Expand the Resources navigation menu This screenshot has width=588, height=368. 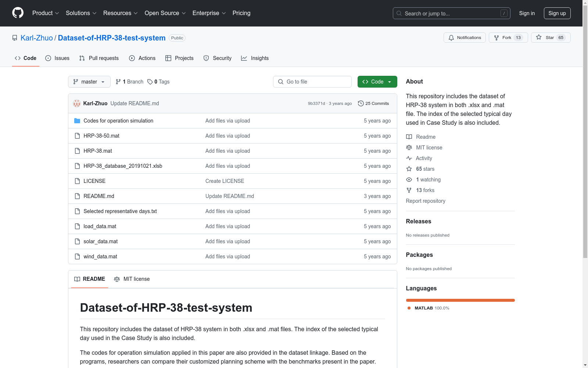(120, 13)
